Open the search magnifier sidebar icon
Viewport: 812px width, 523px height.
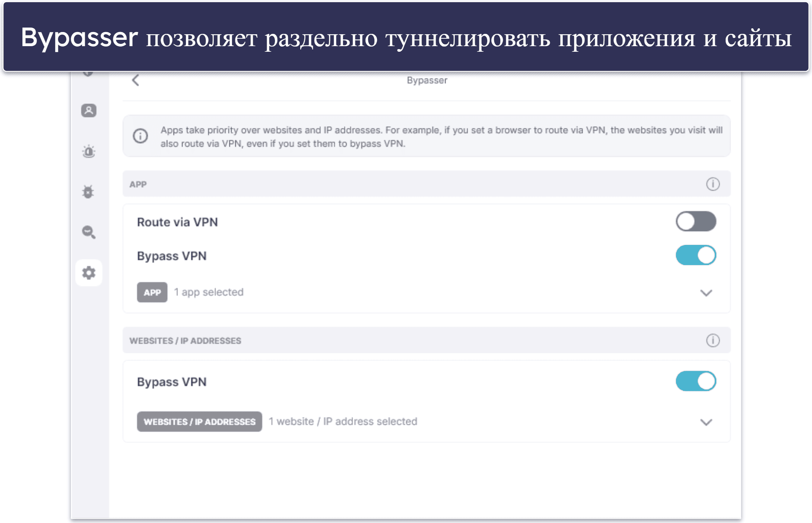coord(89,232)
